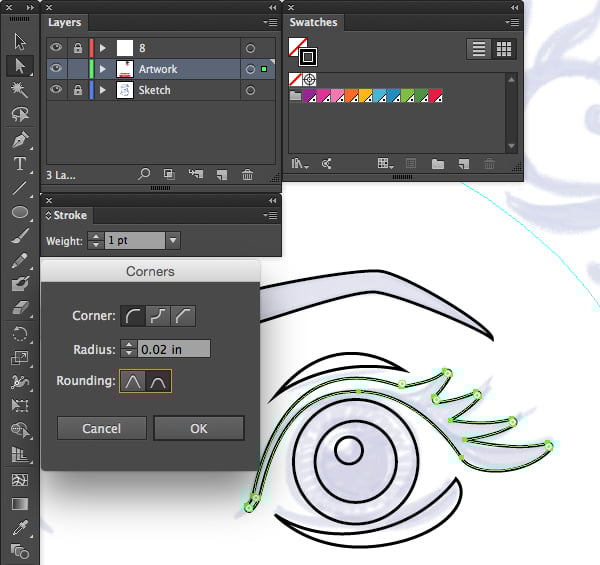
Task: Click New Color Group folder icon in Swatches
Action: pyautogui.click(x=438, y=164)
